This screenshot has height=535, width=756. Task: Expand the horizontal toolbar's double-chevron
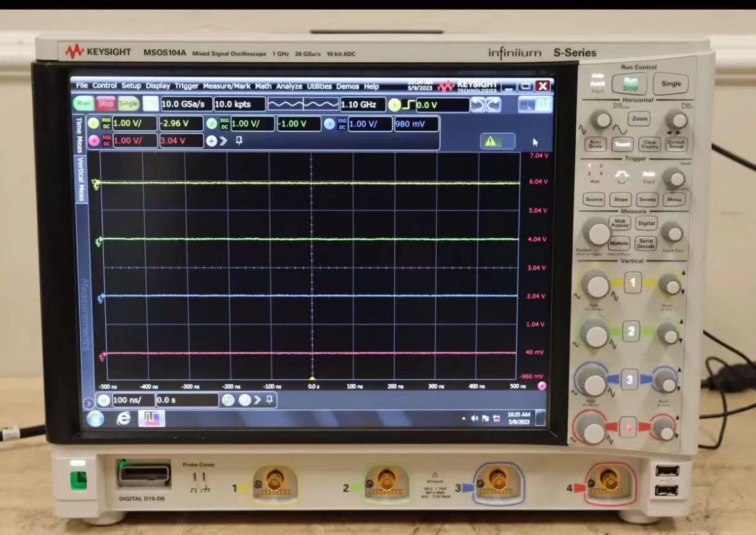(x=258, y=400)
